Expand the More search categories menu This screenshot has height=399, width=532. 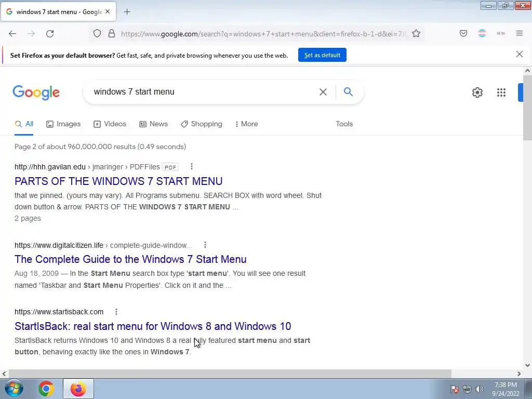click(246, 124)
